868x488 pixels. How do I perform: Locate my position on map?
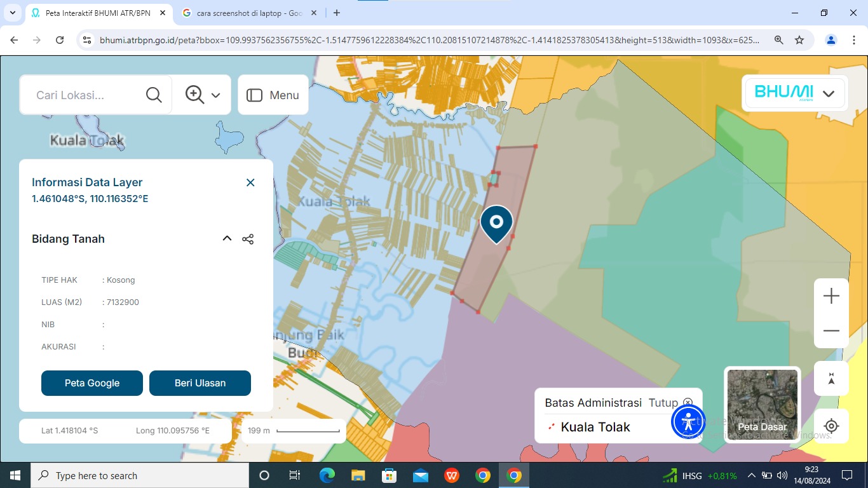pos(831,426)
